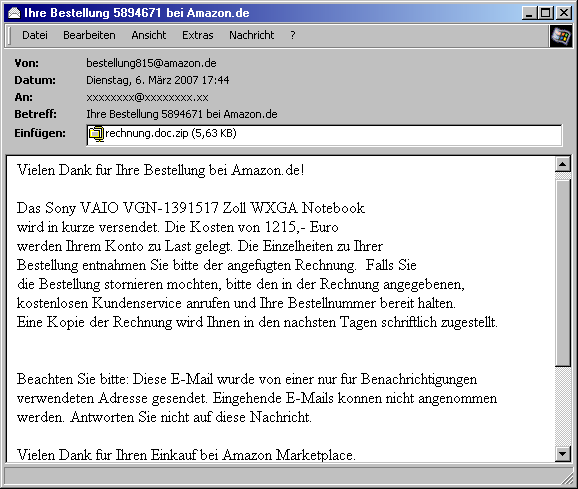The width and height of the screenshot is (578, 489).
Task: Click the scrollbar down arrow
Action: pyautogui.click(x=563, y=454)
